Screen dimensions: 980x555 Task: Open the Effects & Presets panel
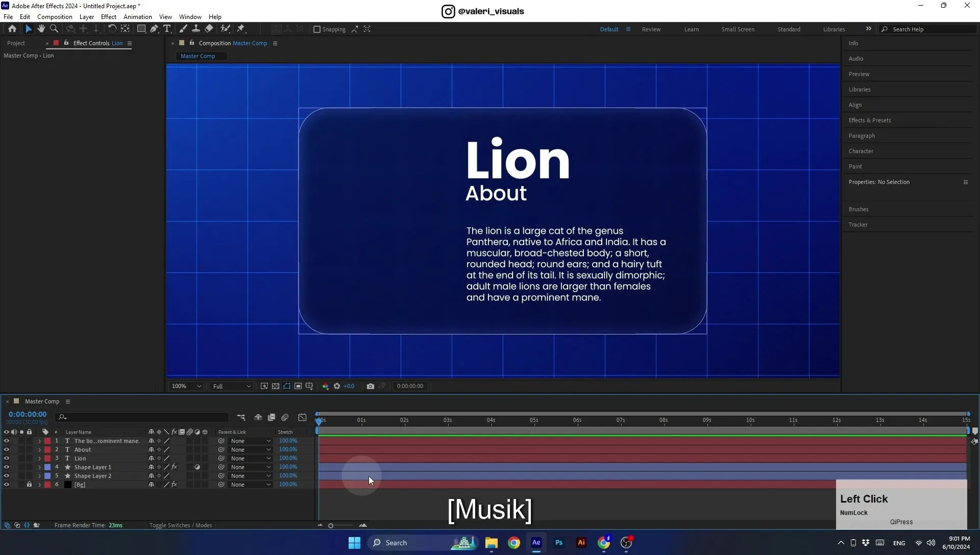point(870,120)
